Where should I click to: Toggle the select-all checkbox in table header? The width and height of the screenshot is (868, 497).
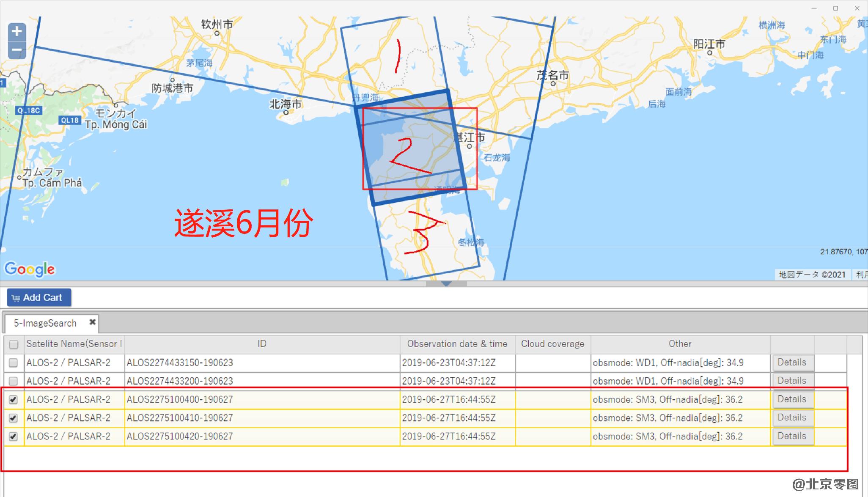14,344
